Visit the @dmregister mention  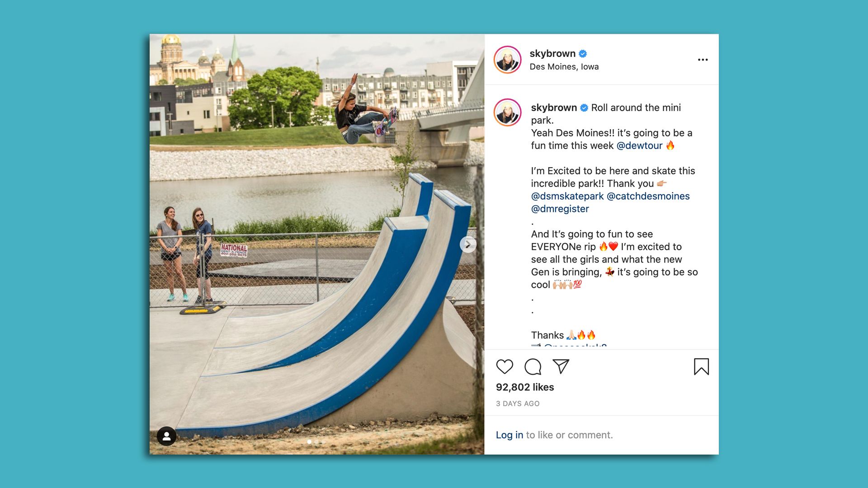click(560, 209)
